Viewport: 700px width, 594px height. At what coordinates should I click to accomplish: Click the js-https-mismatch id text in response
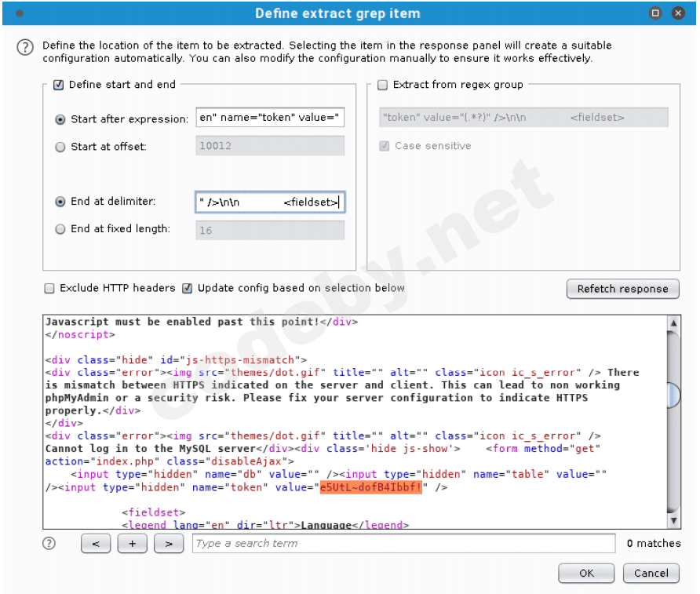pos(239,359)
